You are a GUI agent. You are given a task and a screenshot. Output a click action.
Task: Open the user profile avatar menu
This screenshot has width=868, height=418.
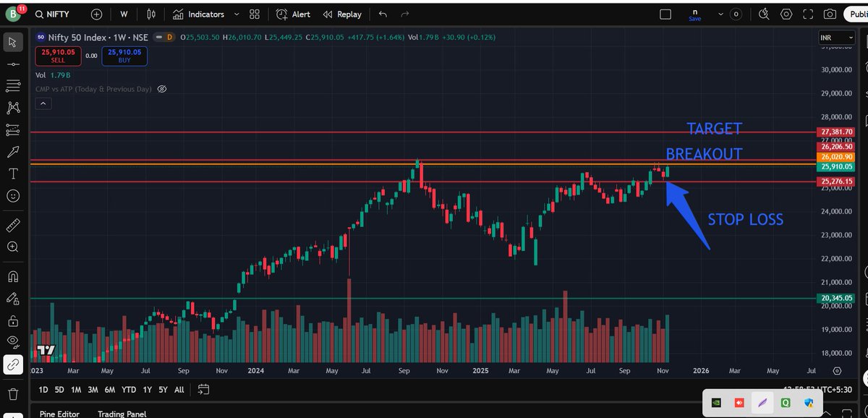coord(13,14)
